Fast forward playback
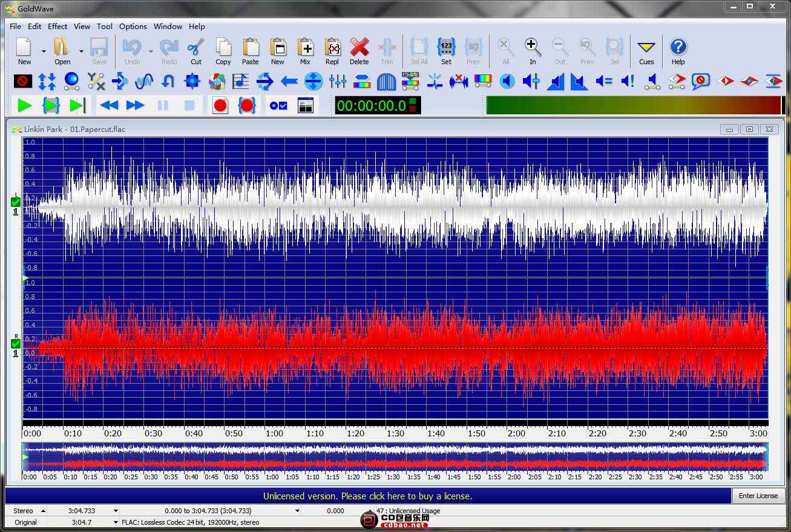The height and width of the screenshot is (532, 791). point(136,105)
